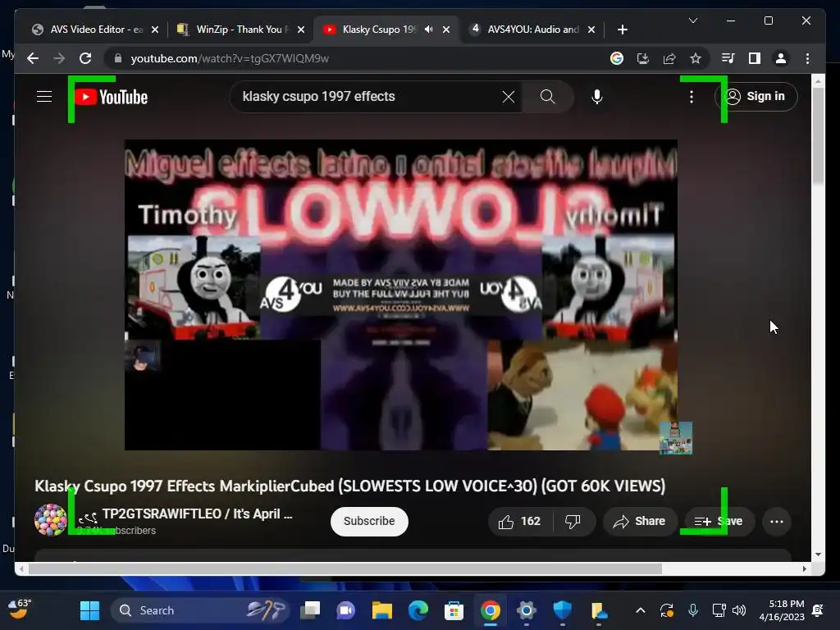
Task: Click the vertical scrollbar thumb
Action: [x=818, y=135]
